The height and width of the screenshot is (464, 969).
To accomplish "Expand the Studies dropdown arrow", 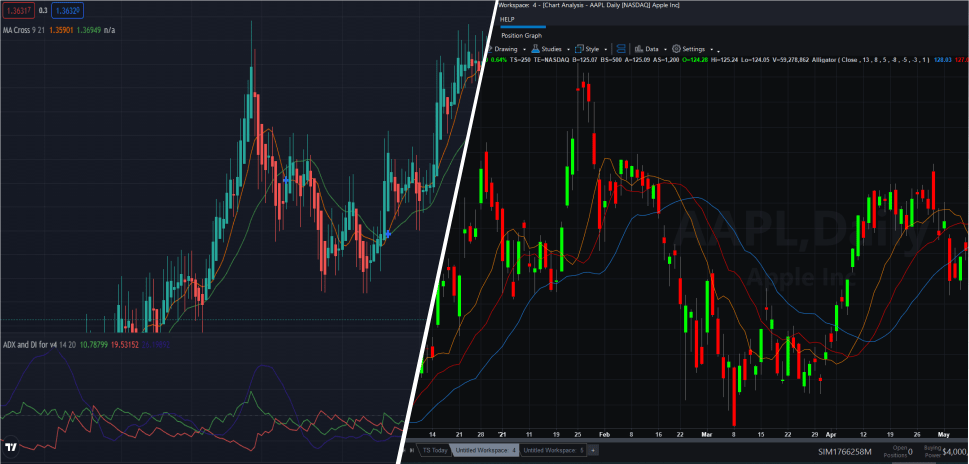I will pyautogui.click(x=567, y=49).
